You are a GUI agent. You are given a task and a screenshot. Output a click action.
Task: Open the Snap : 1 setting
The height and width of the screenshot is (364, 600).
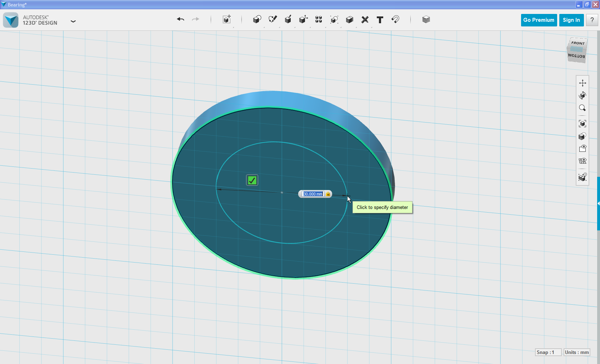click(x=548, y=352)
